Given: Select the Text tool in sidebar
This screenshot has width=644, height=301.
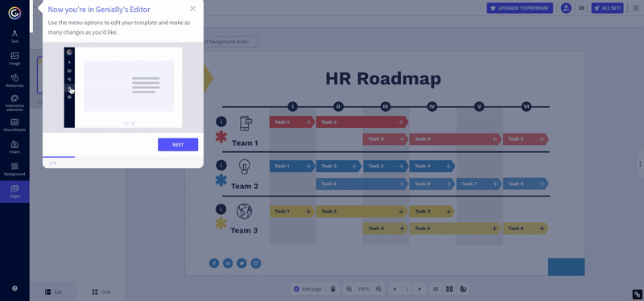Looking at the screenshot, I should tap(14, 36).
